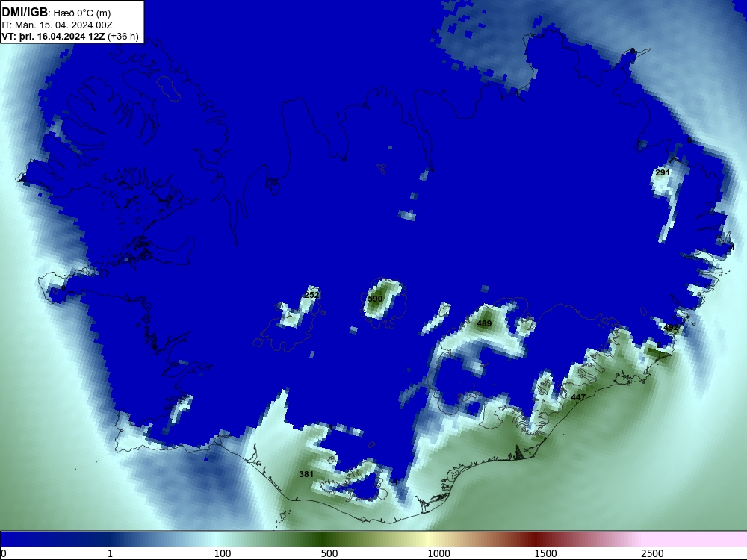Viewport: 747px width, 560px height.
Task: Click the 0 tick on color scale
Action: tap(4, 553)
